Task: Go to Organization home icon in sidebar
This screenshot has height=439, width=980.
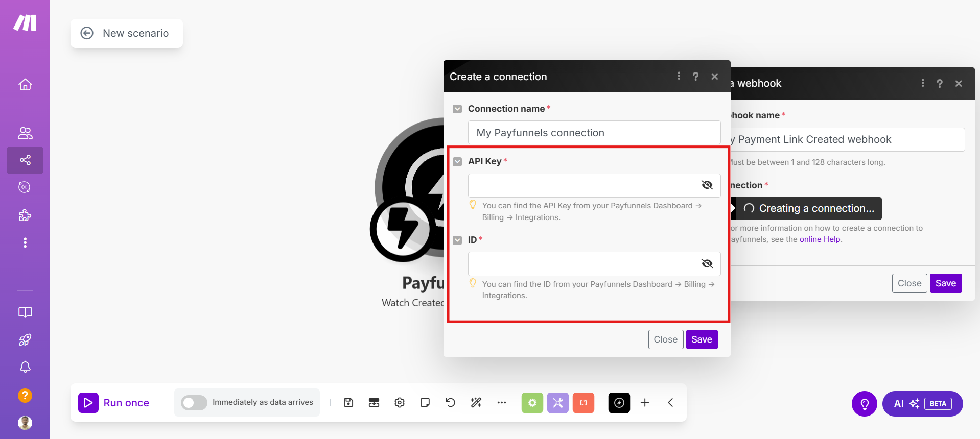Action: 25,85
